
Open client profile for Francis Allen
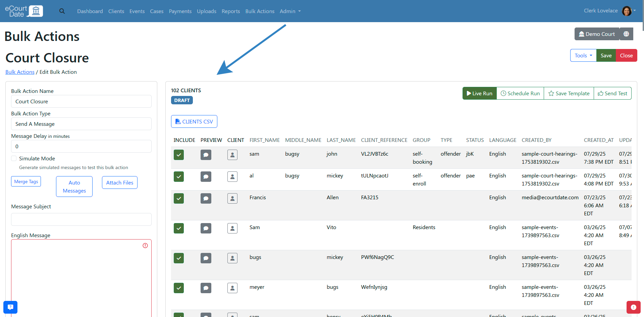tap(232, 198)
